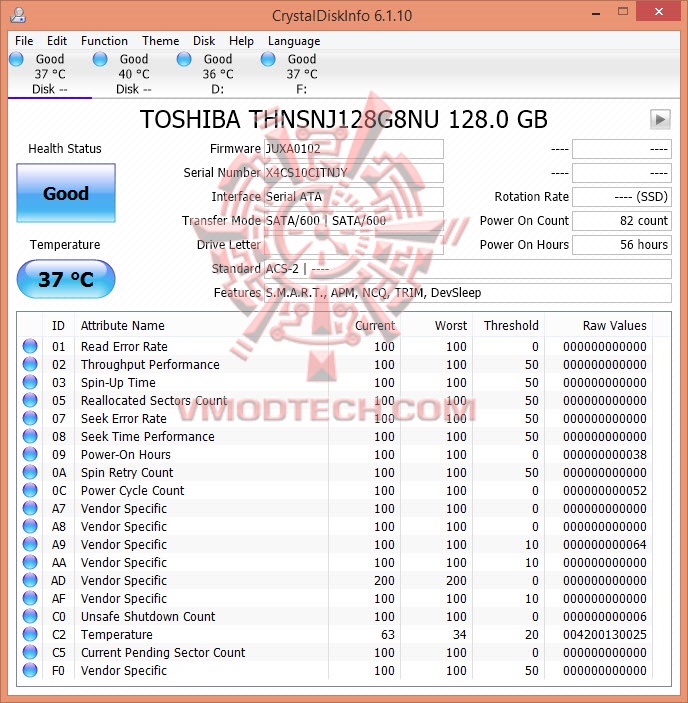Click status icon for attribute F0
This screenshot has height=703, width=688.
30,670
